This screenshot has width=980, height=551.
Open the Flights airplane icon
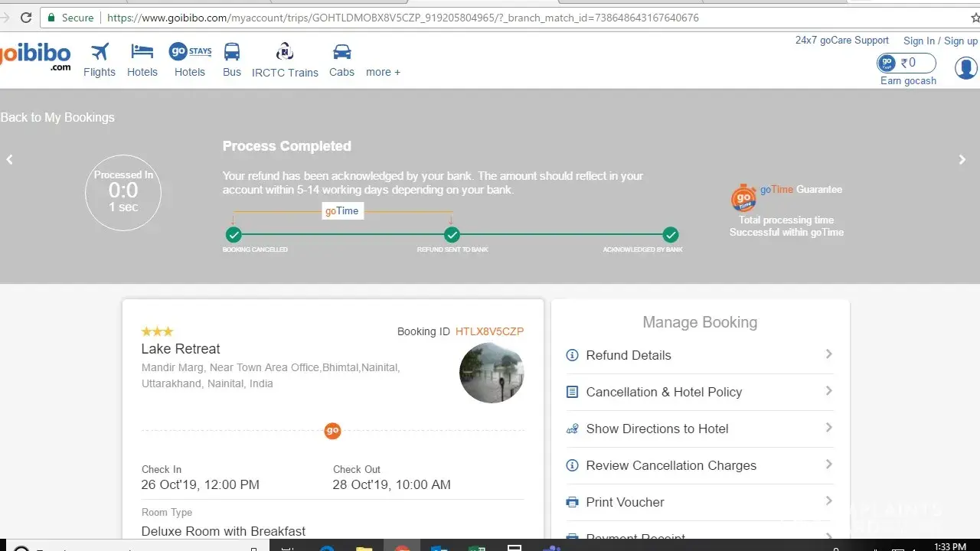pos(100,52)
